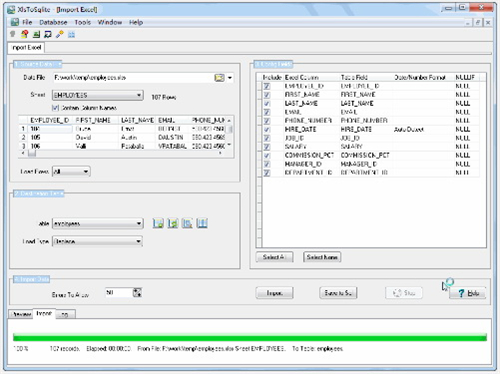Click the Data File path input field

click(133, 78)
